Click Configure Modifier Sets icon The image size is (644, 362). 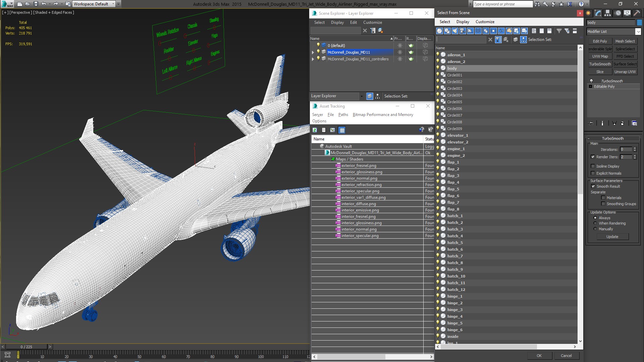[634, 123]
